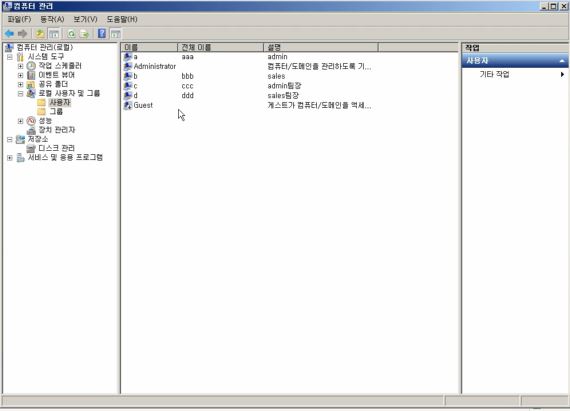Open the 파일(F) menu
Screen dimensions: 570x411
(19, 19)
